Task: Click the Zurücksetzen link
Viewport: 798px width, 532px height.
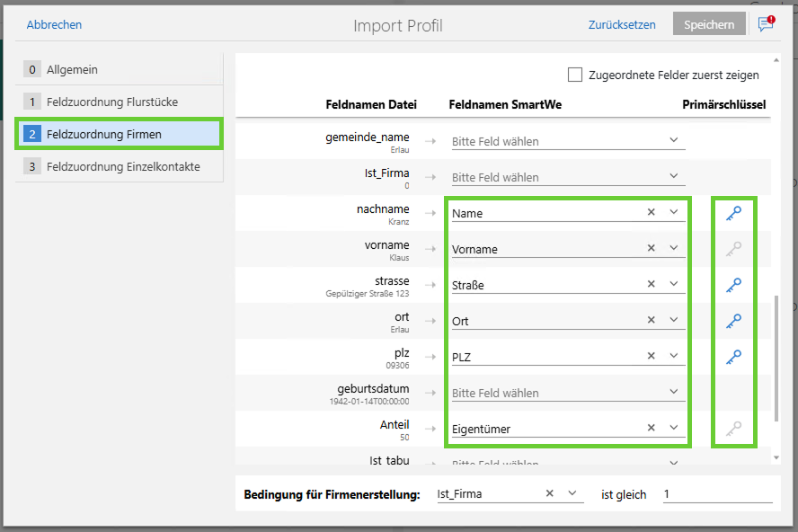Action: (622, 24)
